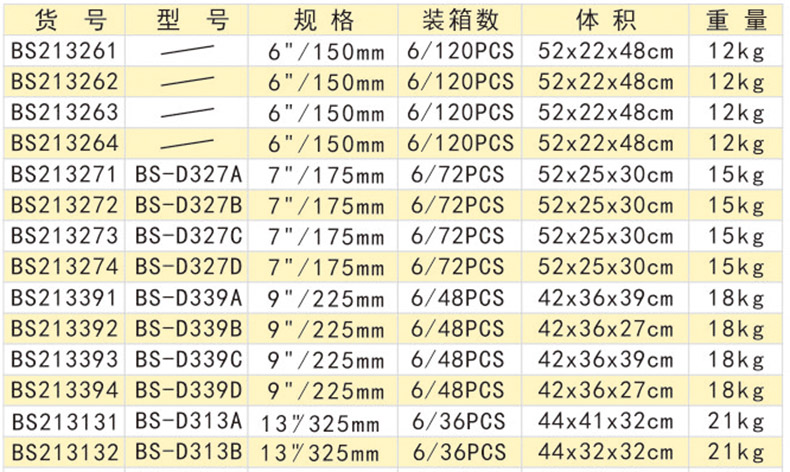
Task: Click the 型号 column header
Action: pos(188,20)
